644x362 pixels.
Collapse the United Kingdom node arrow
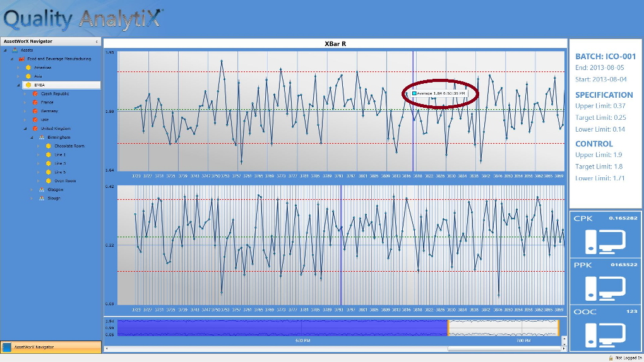26,129
